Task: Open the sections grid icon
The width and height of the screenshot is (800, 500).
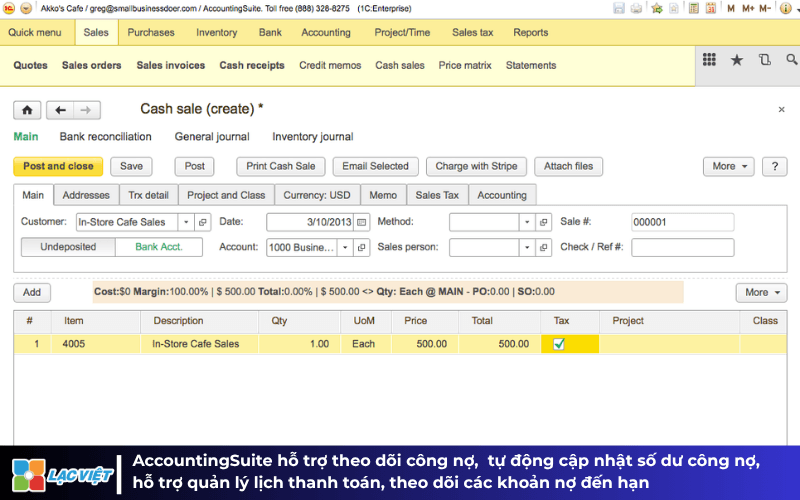Action: 709,60
